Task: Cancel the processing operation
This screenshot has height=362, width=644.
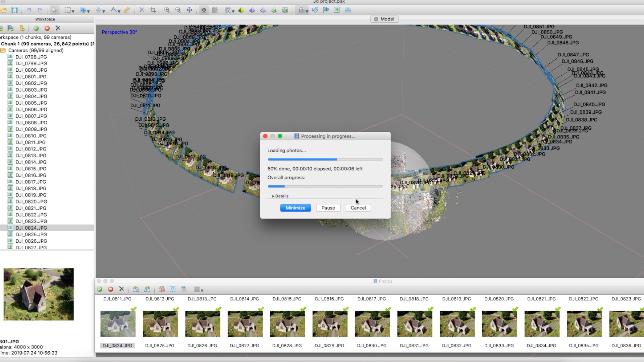Action: [358, 208]
